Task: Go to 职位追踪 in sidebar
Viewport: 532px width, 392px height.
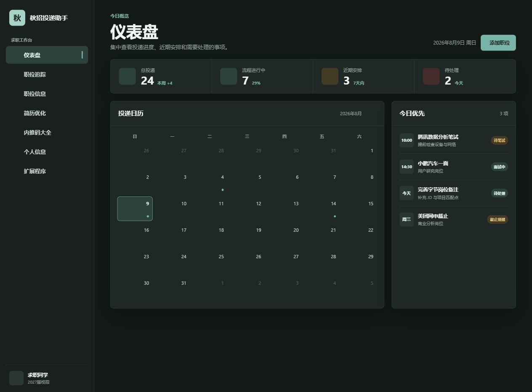Action: (x=47, y=74)
